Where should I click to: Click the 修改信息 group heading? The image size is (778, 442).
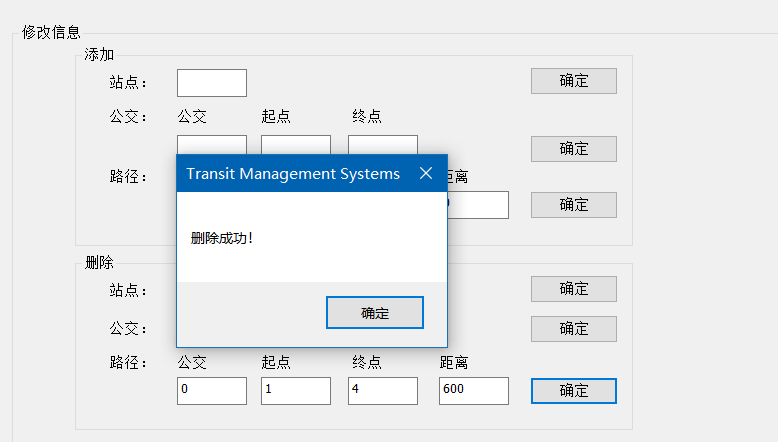coord(51,32)
